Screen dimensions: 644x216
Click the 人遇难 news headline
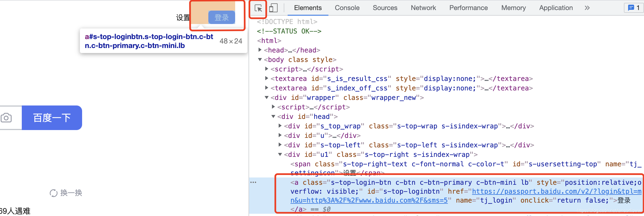[15, 211]
